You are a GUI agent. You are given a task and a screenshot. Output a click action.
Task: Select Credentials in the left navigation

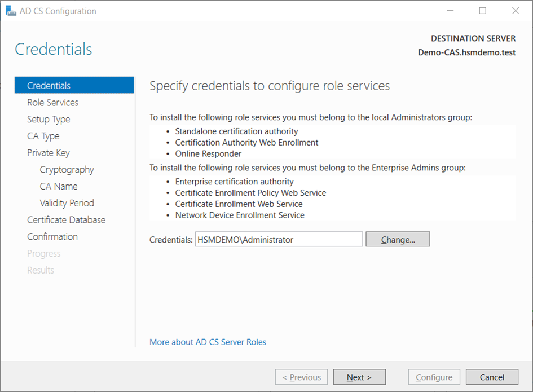49,86
